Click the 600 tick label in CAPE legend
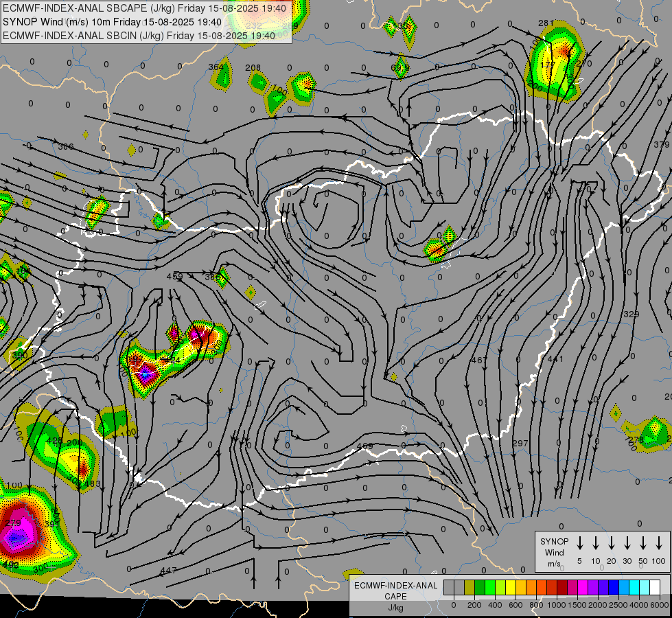Screen dimensions: 672x618 point(515,605)
